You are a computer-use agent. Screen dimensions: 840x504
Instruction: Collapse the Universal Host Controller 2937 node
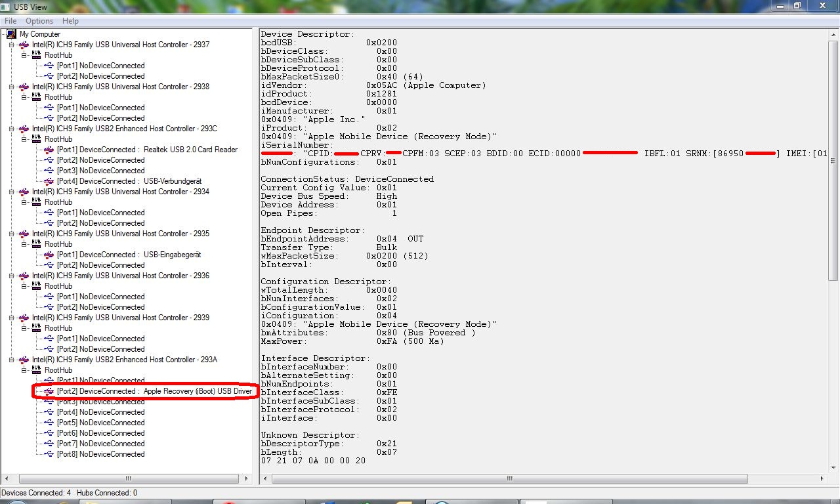[x=11, y=45]
